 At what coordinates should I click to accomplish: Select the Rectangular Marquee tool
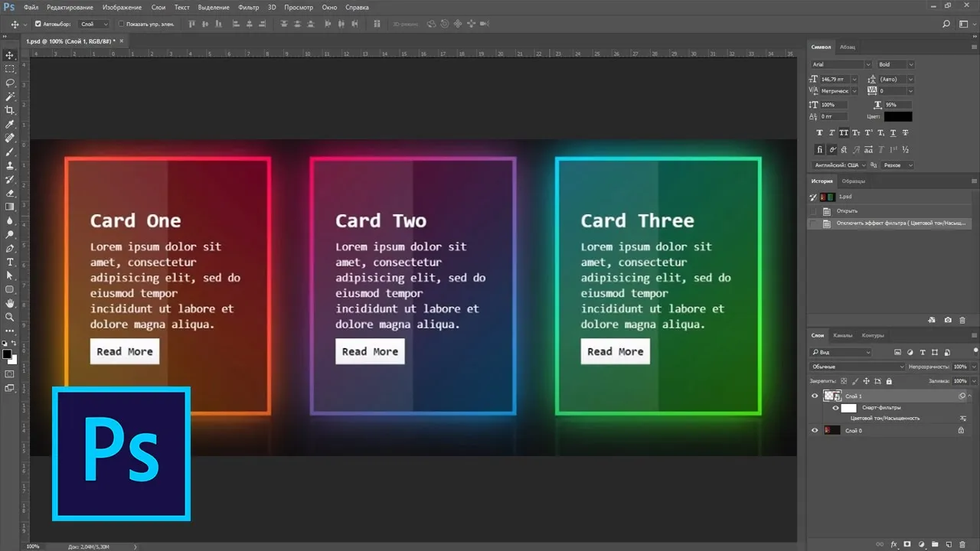pyautogui.click(x=10, y=69)
